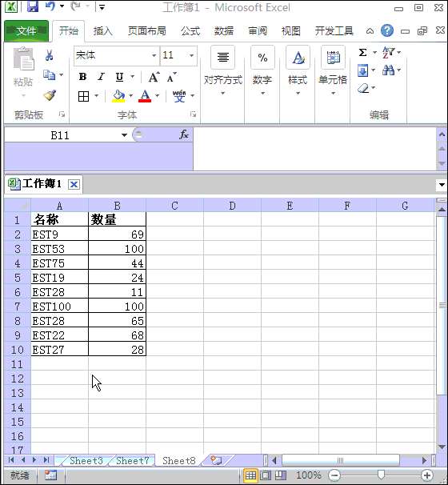Expand the Name Box B11 dropdown
This screenshot has width=448, height=485.
(x=124, y=135)
